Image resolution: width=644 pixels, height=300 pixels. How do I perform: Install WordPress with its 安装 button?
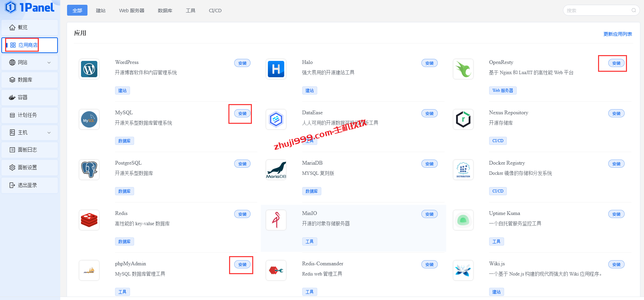click(x=242, y=63)
